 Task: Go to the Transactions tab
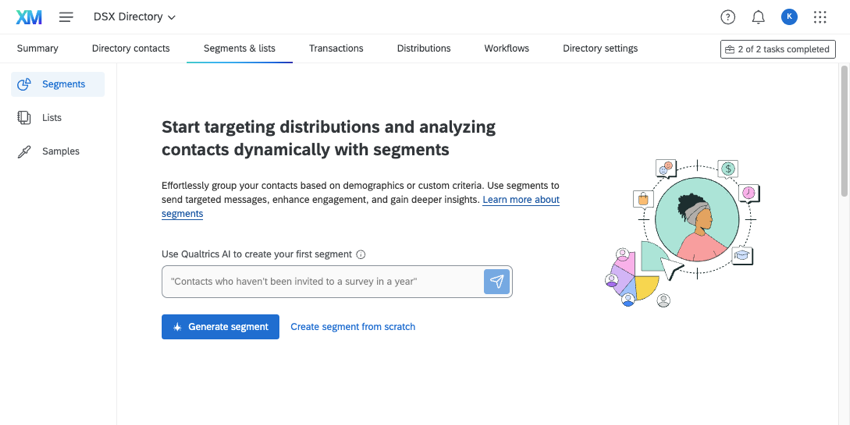(336, 48)
